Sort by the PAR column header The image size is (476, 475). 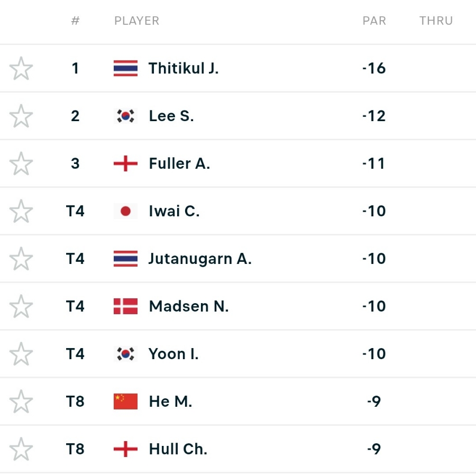(x=374, y=21)
